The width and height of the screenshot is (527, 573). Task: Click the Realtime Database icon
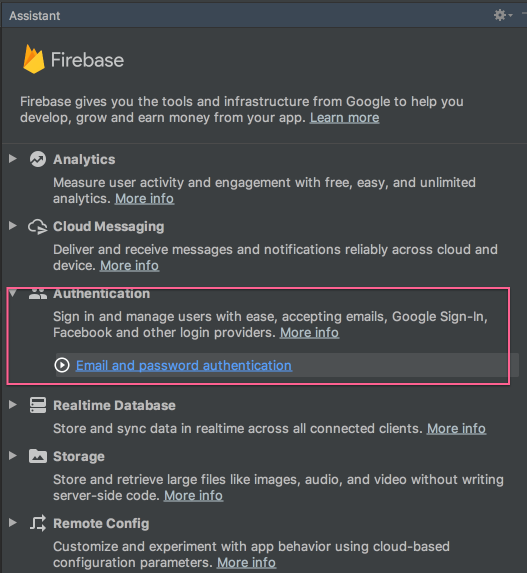[38, 405]
